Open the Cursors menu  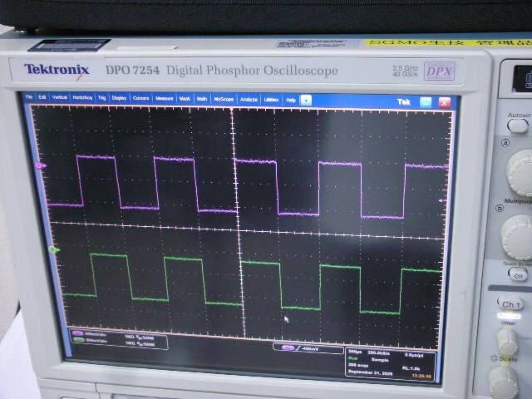pyautogui.click(x=140, y=98)
